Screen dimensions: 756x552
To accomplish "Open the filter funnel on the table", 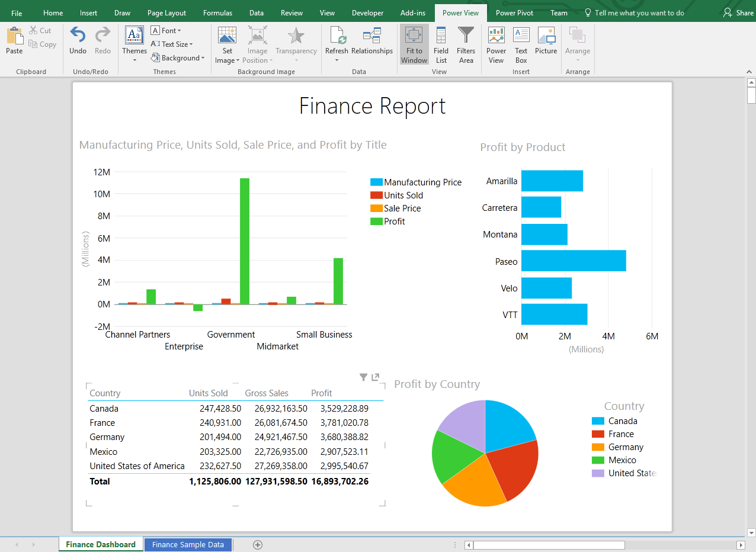I will 363,377.
